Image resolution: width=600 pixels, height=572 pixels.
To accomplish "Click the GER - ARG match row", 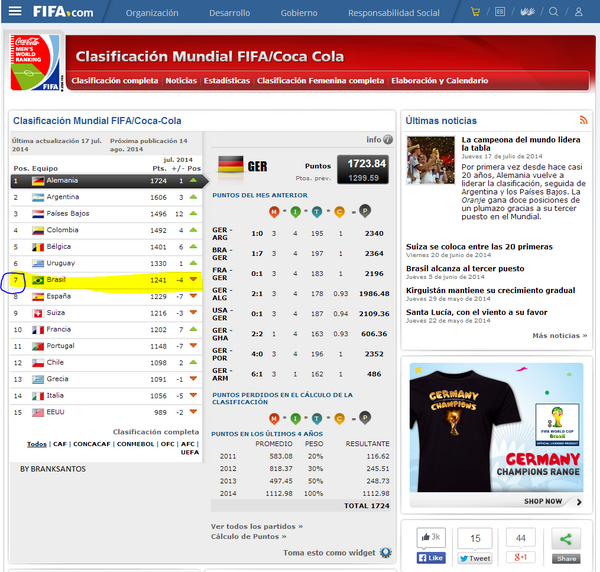I will click(300, 233).
